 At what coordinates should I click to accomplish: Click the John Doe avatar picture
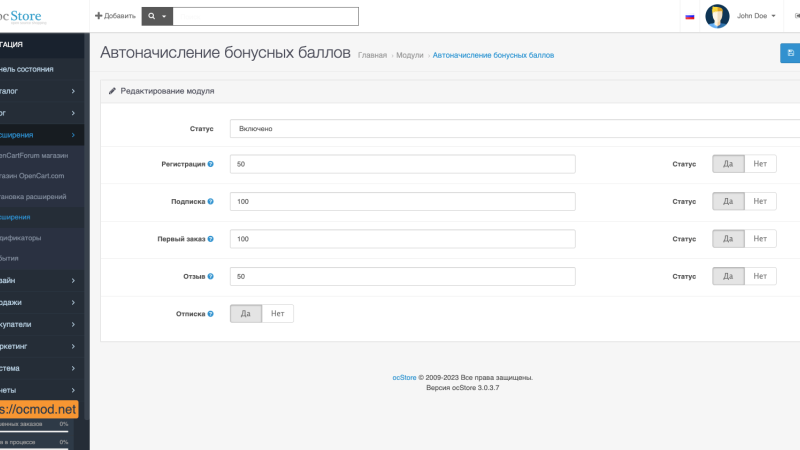coord(717,16)
